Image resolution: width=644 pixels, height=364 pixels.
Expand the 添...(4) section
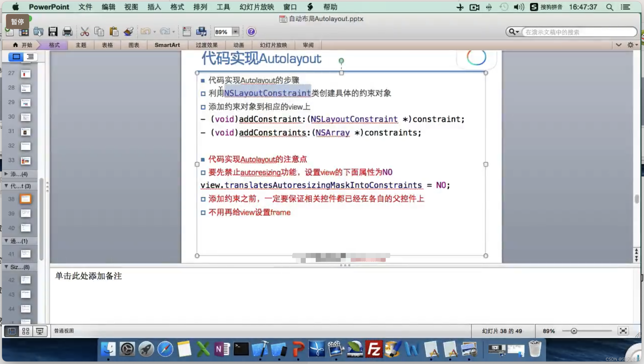click(6, 174)
